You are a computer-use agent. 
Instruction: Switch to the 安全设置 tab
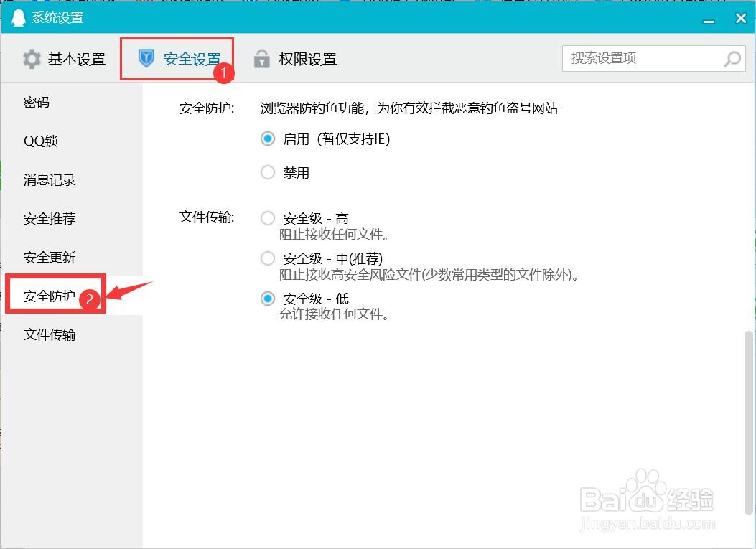[179, 59]
